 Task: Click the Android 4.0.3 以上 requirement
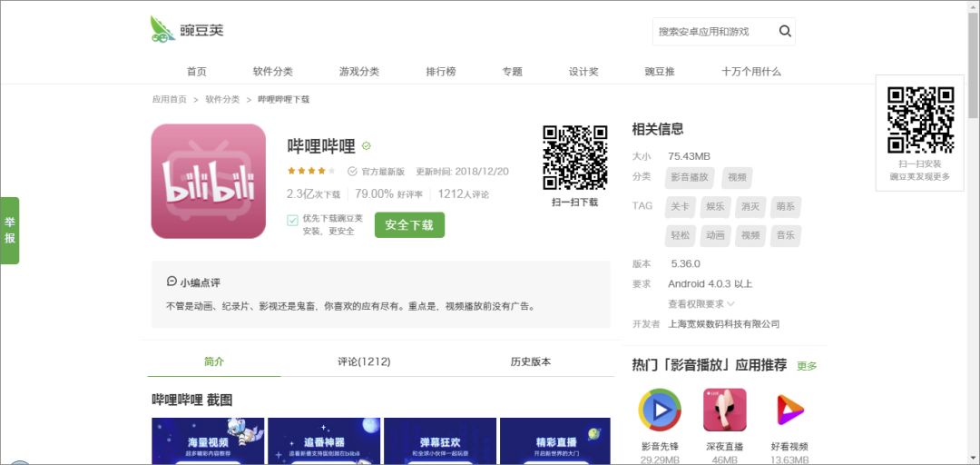point(710,283)
